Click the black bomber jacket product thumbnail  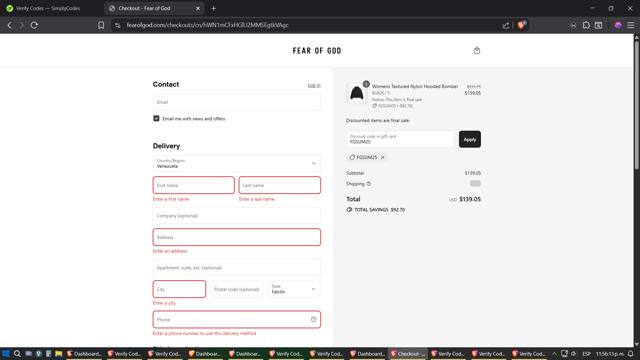click(356, 93)
